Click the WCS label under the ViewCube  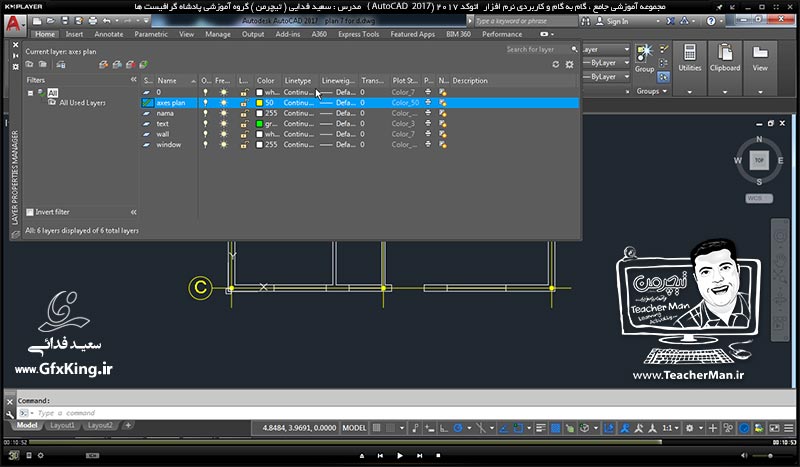759,198
